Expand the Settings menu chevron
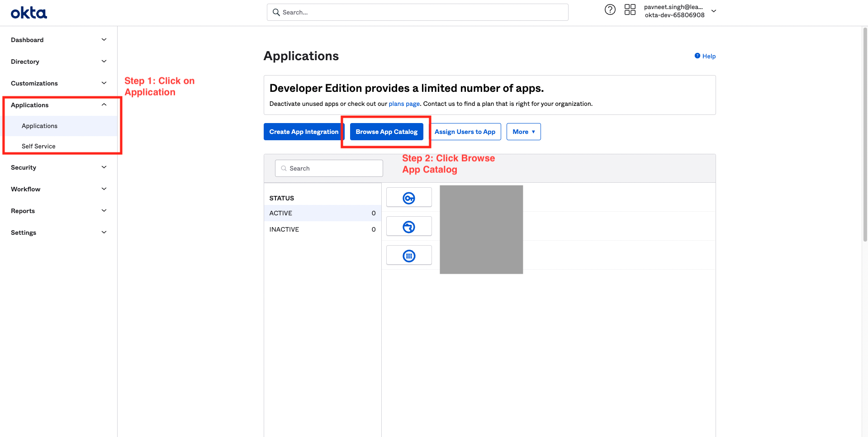Viewport: 868px width, 437px height. click(104, 233)
